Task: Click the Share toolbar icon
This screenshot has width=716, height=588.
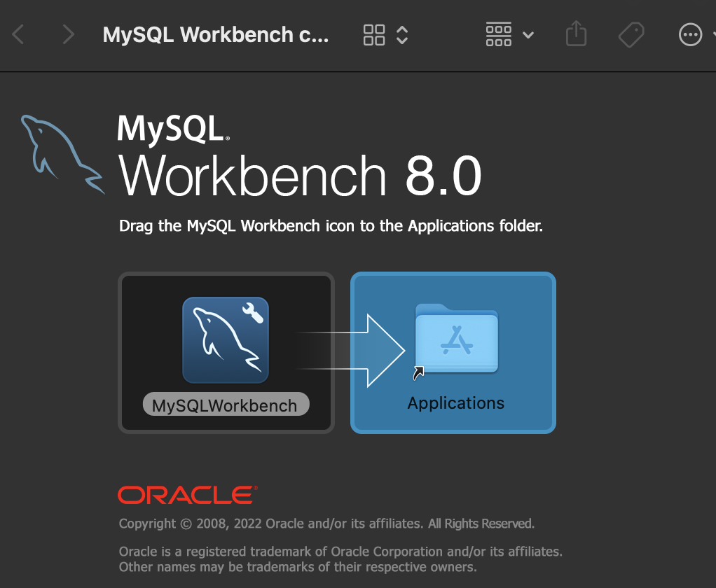Action: [577, 34]
